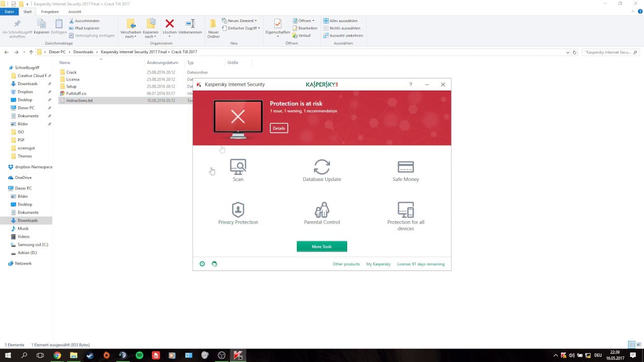Expand the Kopieren nach dropdown
Image resolution: width=644 pixels, height=362 pixels.
pos(150,37)
